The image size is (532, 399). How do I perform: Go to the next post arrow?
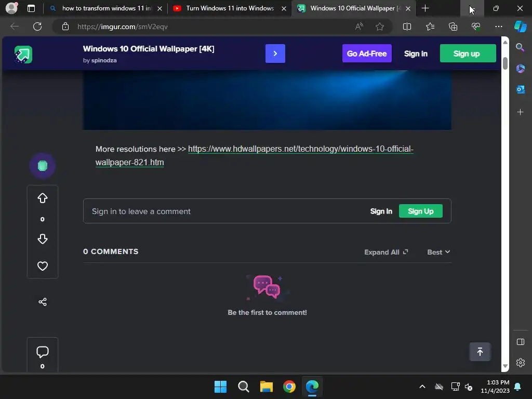tap(275, 54)
